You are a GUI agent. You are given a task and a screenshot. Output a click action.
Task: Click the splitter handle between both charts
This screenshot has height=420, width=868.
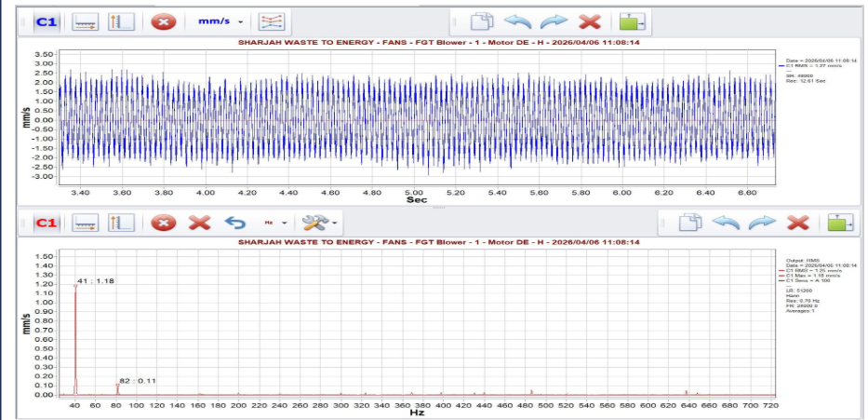click(x=438, y=208)
